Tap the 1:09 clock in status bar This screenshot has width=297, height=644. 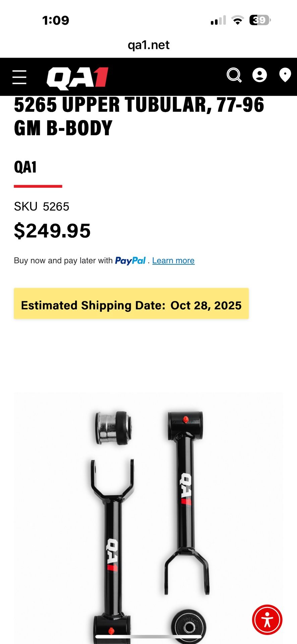point(56,20)
